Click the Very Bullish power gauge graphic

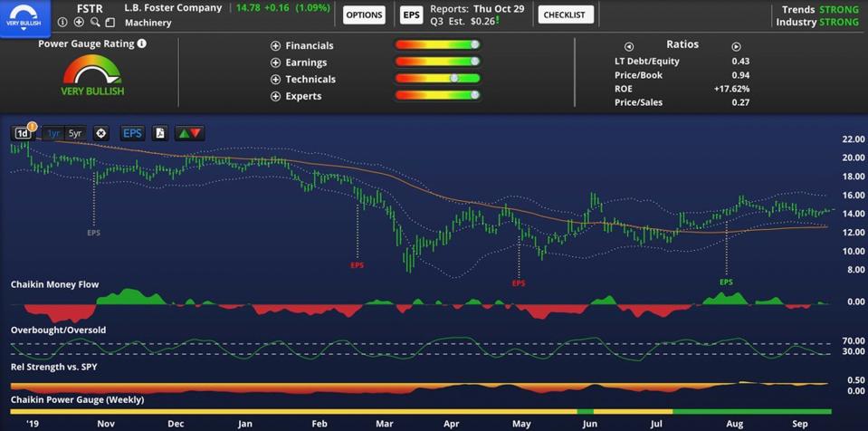[92, 75]
